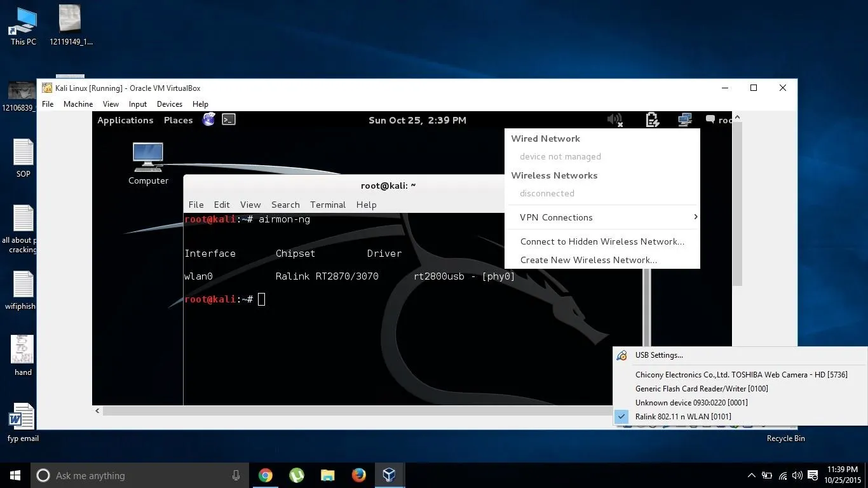Click the battery status icon in Kali panel

coord(651,119)
